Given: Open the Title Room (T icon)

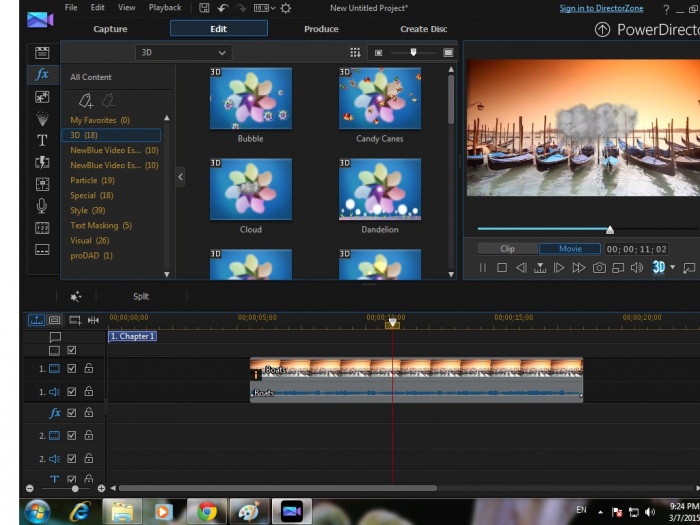Looking at the screenshot, I should 42,140.
